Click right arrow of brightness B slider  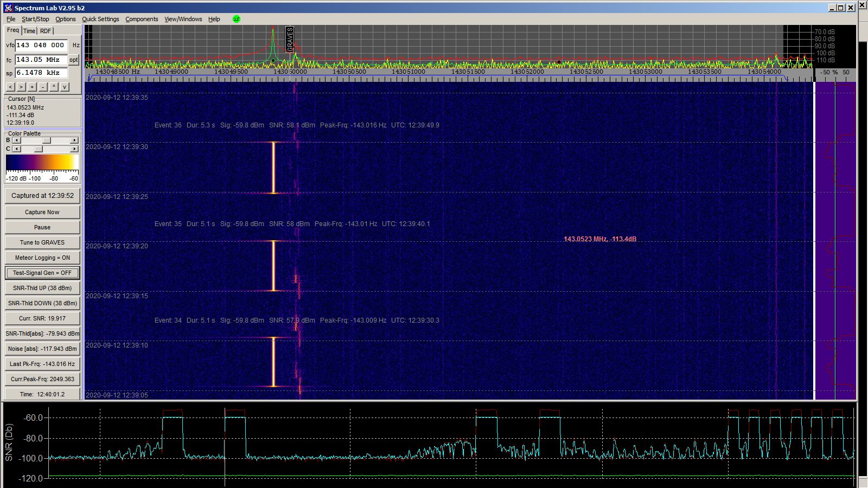tap(74, 140)
